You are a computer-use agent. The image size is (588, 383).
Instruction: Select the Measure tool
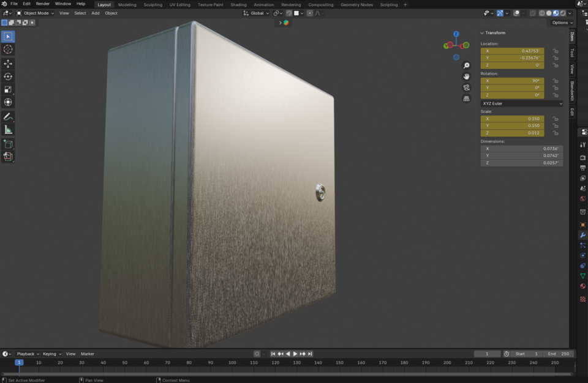pyautogui.click(x=8, y=129)
